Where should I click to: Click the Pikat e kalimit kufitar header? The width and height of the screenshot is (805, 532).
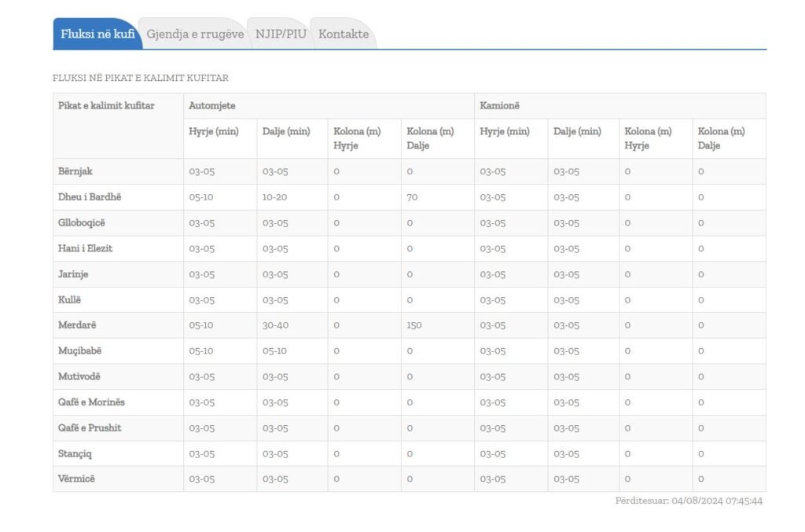pos(106,105)
